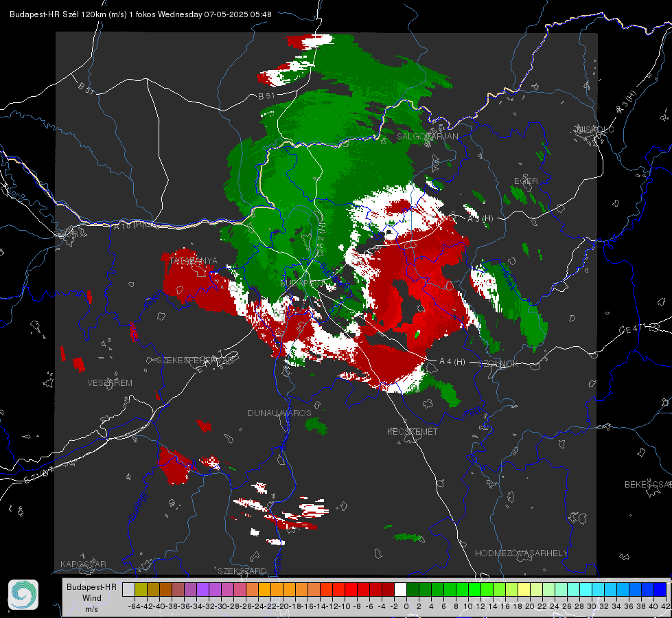Click the TATABANYA city label

click(x=194, y=261)
